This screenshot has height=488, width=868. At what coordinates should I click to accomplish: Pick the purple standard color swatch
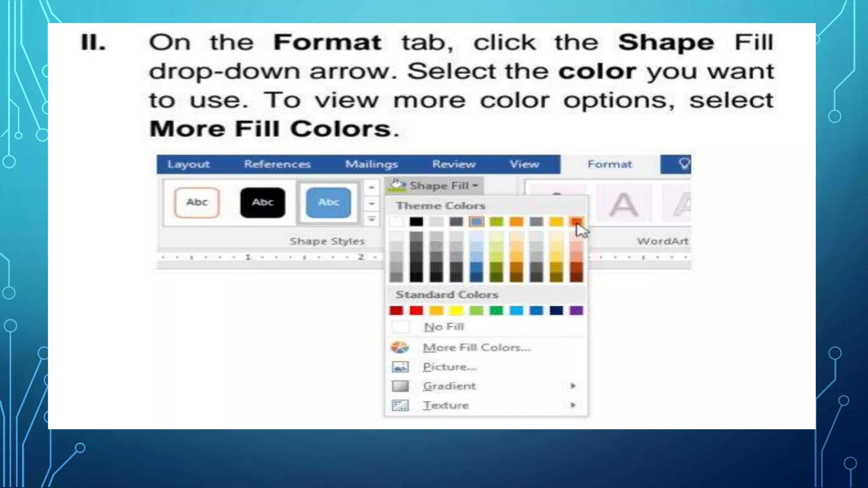click(576, 311)
